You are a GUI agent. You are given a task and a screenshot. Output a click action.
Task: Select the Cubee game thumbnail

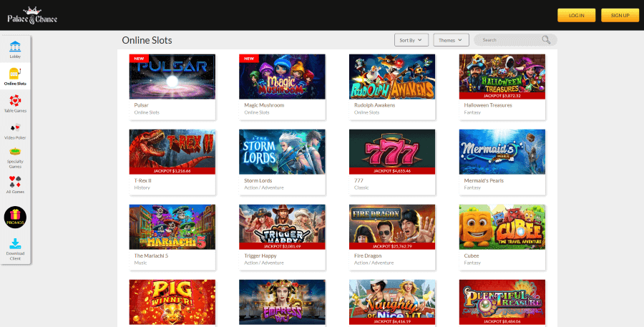[x=502, y=227]
